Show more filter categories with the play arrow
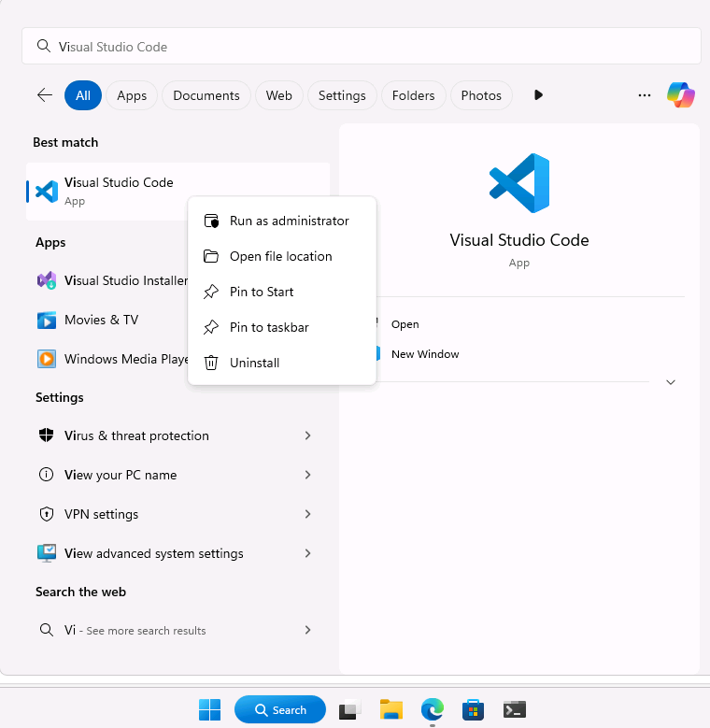 (538, 95)
